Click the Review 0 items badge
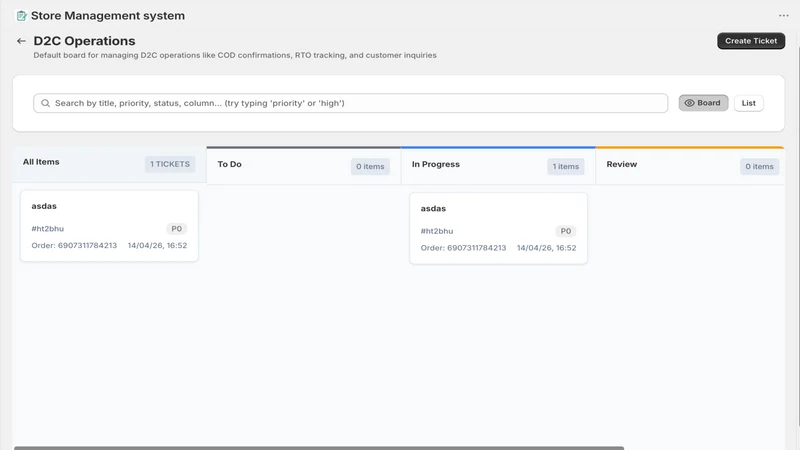The image size is (800, 450). coord(759,166)
